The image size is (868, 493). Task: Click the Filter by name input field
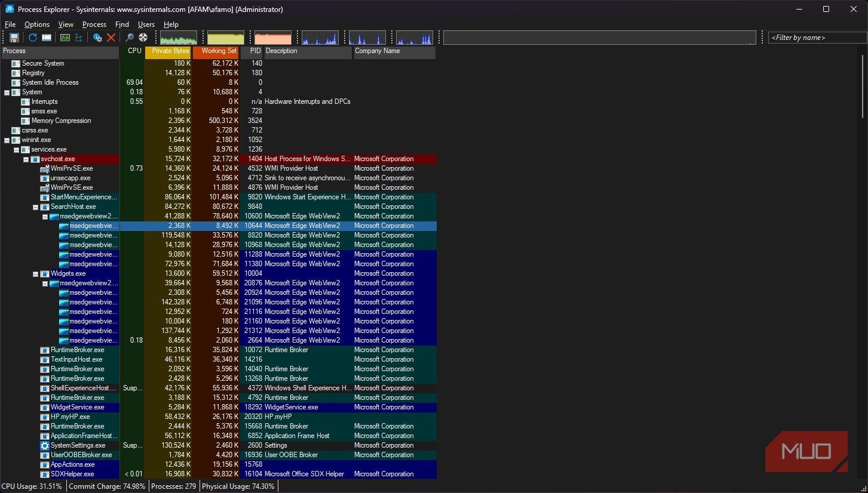(x=817, y=38)
